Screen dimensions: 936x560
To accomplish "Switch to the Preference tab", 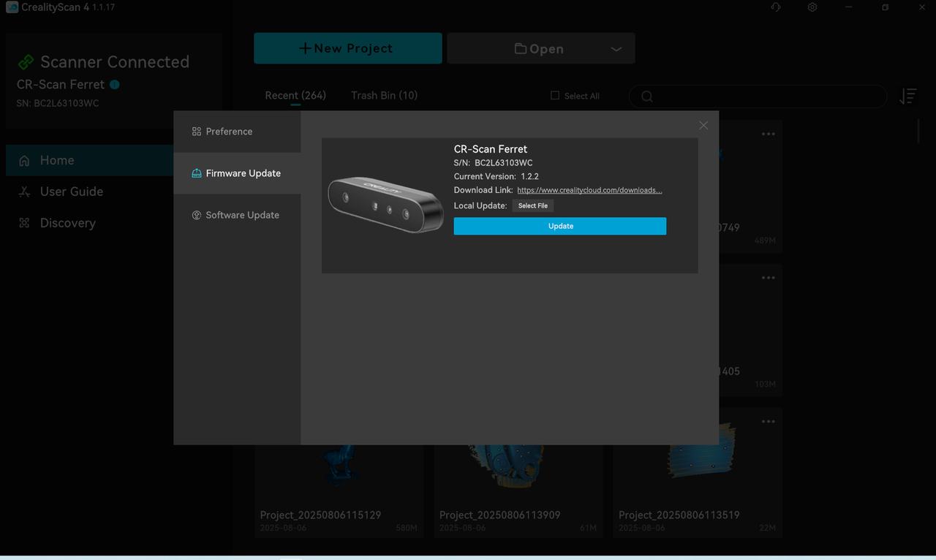I will pos(229,132).
